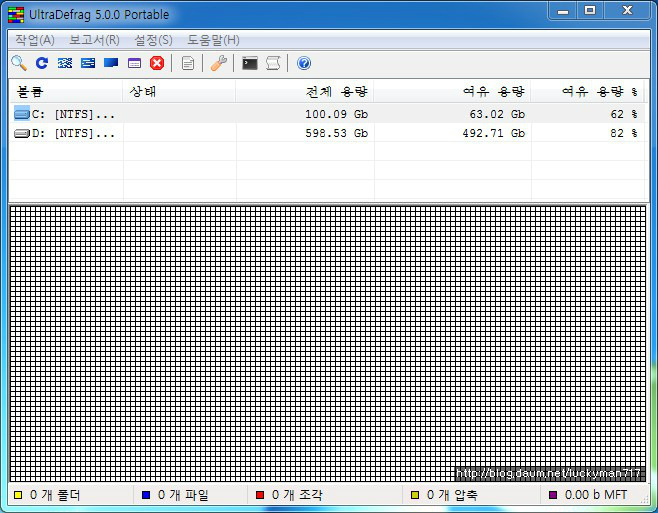Open the 작업(A) menu
The image size is (658, 513).
coord(35,40)
